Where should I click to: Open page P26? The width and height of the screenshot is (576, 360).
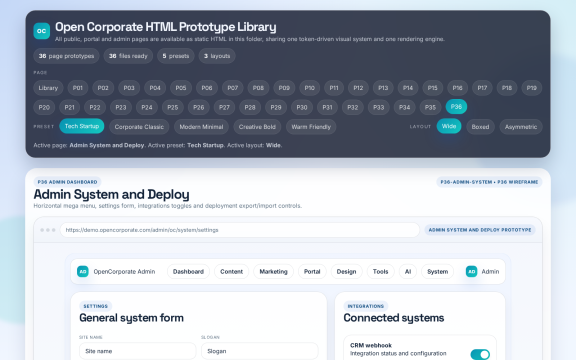(199, 107)
